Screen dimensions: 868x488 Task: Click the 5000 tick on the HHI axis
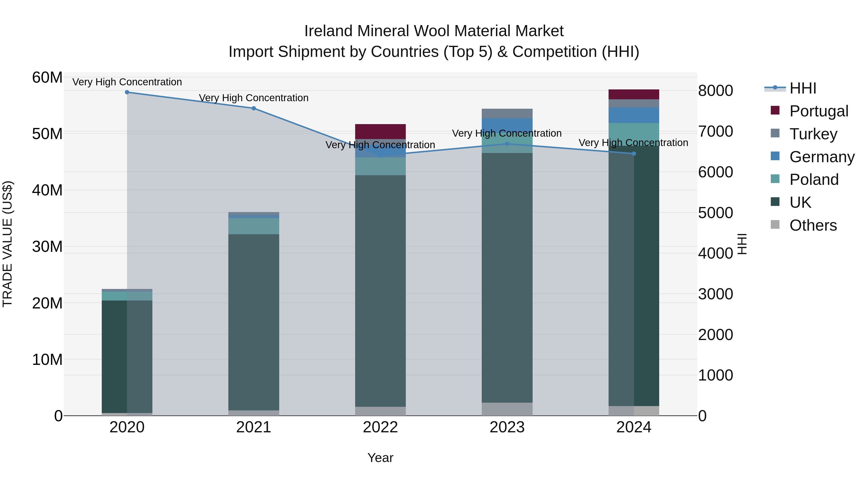coord(716,213)
